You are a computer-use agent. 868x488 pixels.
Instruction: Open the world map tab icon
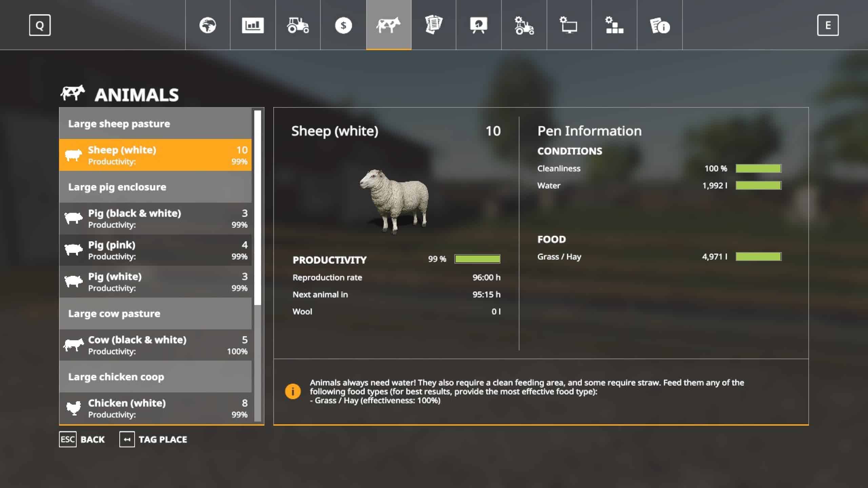pyautogui.click(x=208, y=25)
